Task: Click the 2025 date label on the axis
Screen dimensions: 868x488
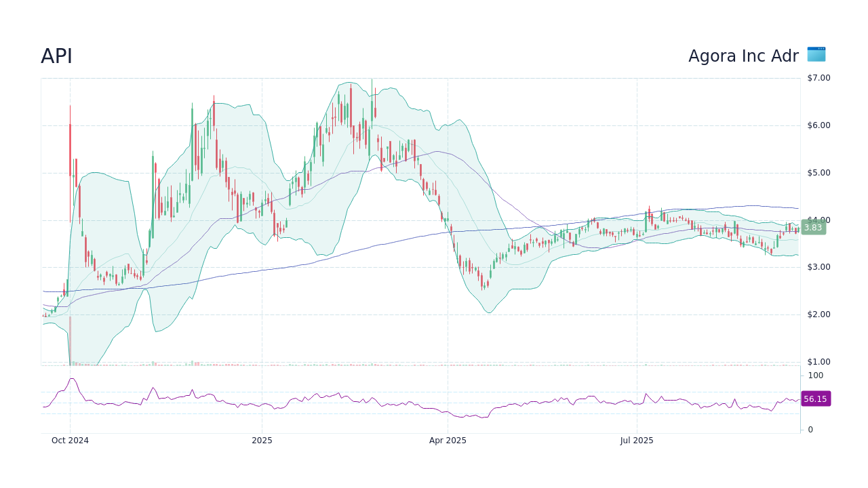Action: [x=262, y=441]
